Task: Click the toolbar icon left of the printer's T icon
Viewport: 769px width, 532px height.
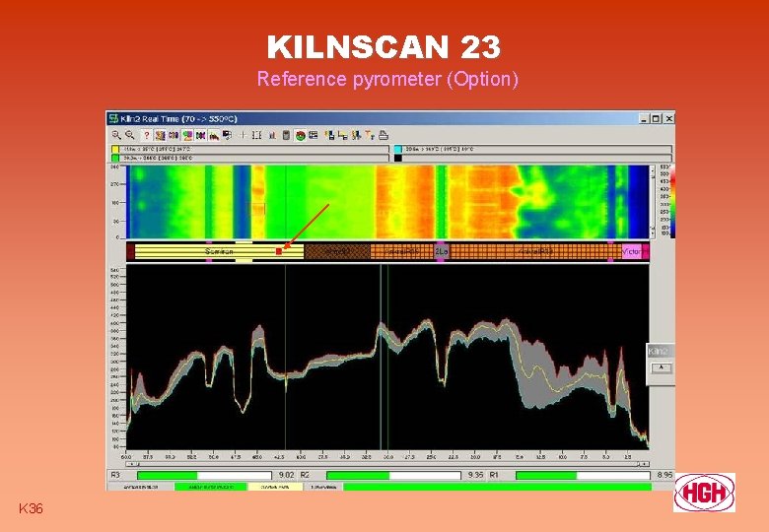Action: coord(357,135)
